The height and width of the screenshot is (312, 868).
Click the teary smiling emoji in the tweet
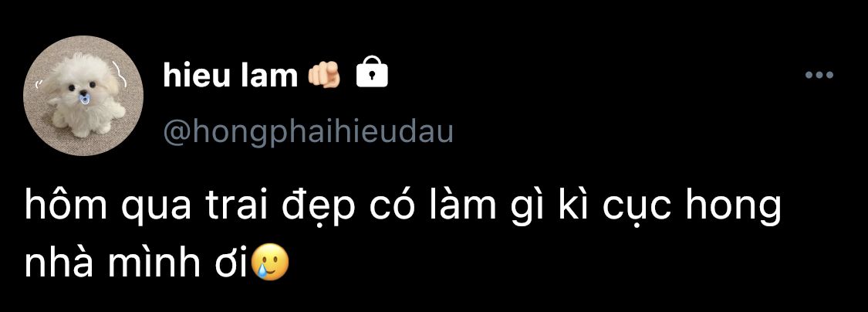[x=270, y=264]
